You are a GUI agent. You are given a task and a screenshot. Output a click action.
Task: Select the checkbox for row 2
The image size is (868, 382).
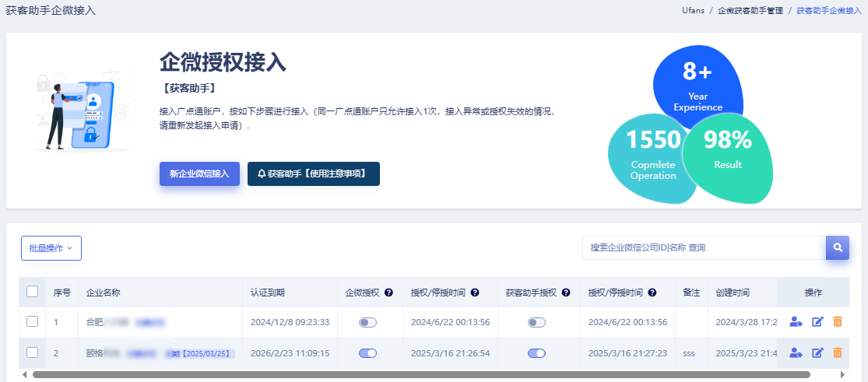coord(33,352)
